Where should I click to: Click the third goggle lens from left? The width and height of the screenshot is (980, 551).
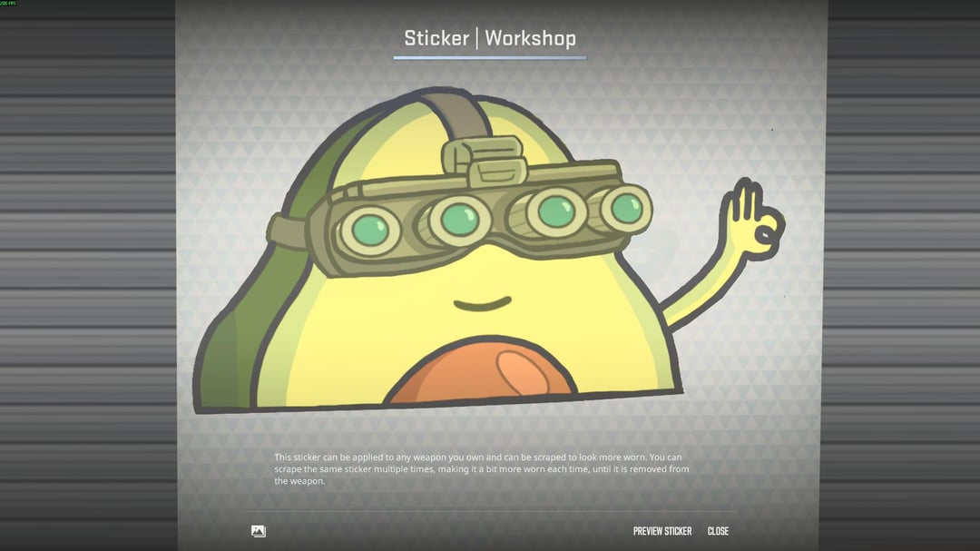pyautogui.click(x=555, y=212)
